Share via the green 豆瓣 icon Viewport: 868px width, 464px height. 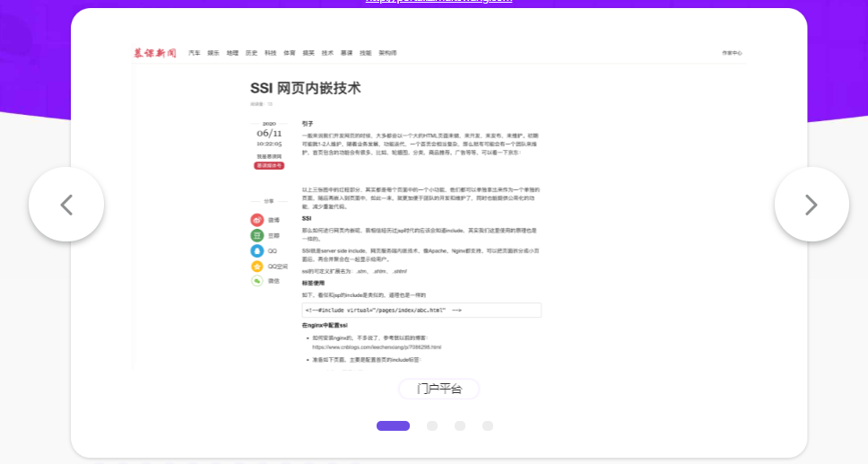tap(256, 236)
